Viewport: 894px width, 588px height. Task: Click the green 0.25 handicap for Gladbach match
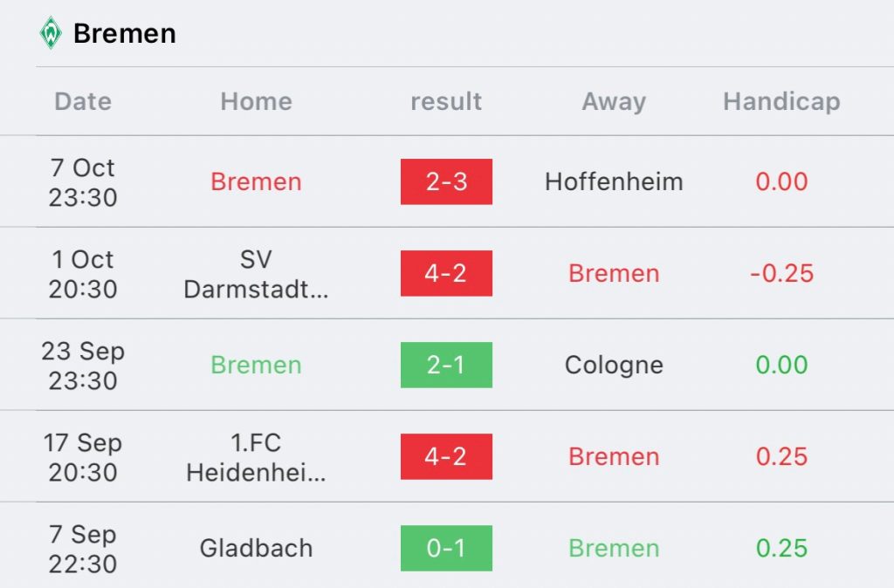781,548
